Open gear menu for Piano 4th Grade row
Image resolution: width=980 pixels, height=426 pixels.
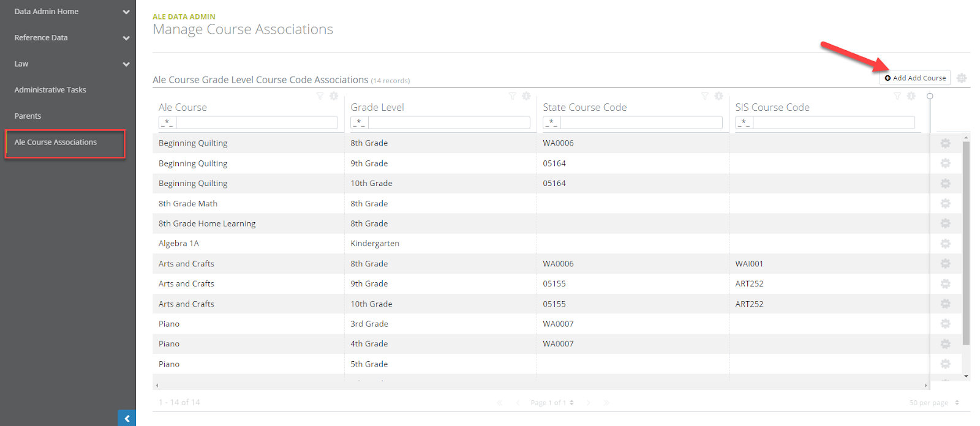tap(945, 343)
